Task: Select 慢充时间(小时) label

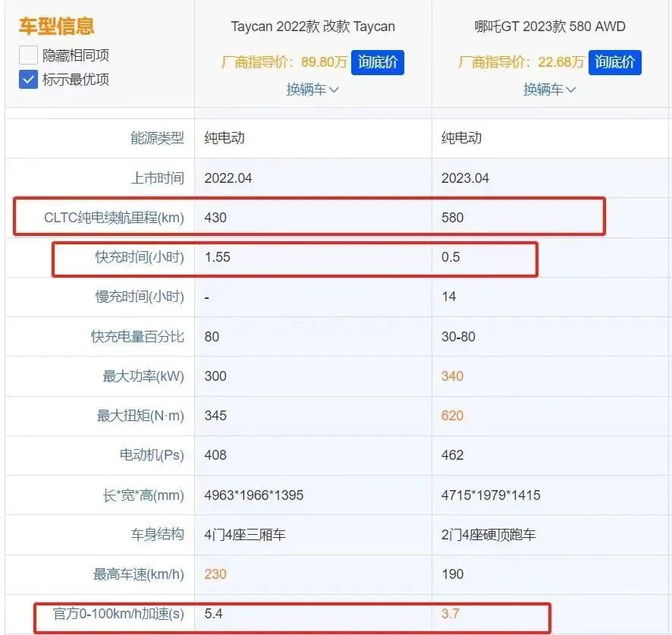Action: click(140, 297)
